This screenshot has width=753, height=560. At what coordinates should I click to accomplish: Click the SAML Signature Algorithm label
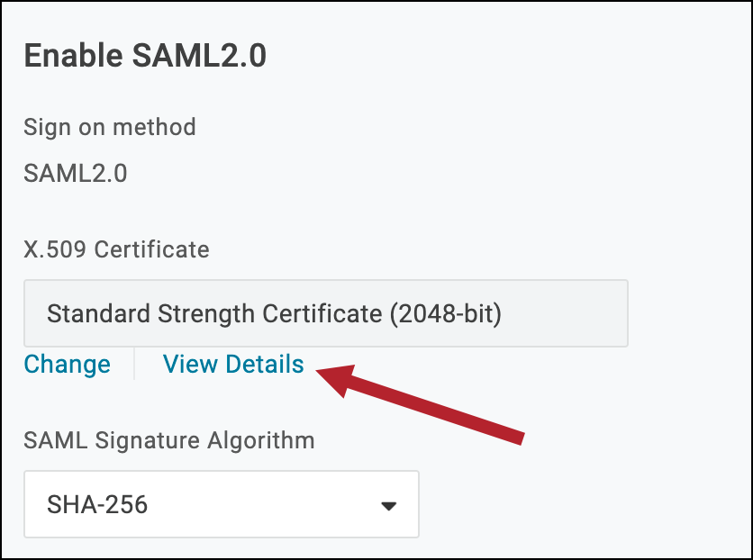tap(169, 440)
